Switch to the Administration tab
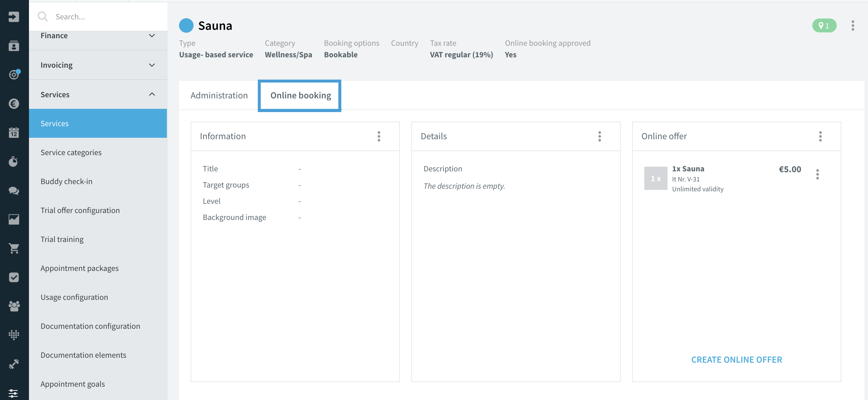 pos(219,95)
